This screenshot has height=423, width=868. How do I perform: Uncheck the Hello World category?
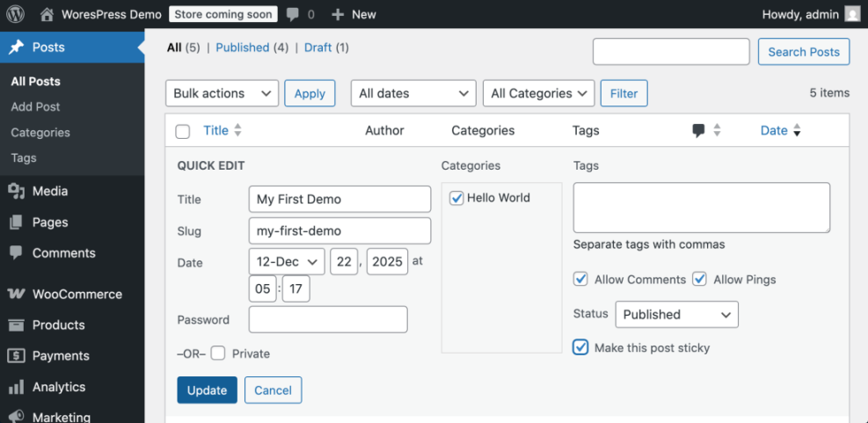(x=456, y=198)
